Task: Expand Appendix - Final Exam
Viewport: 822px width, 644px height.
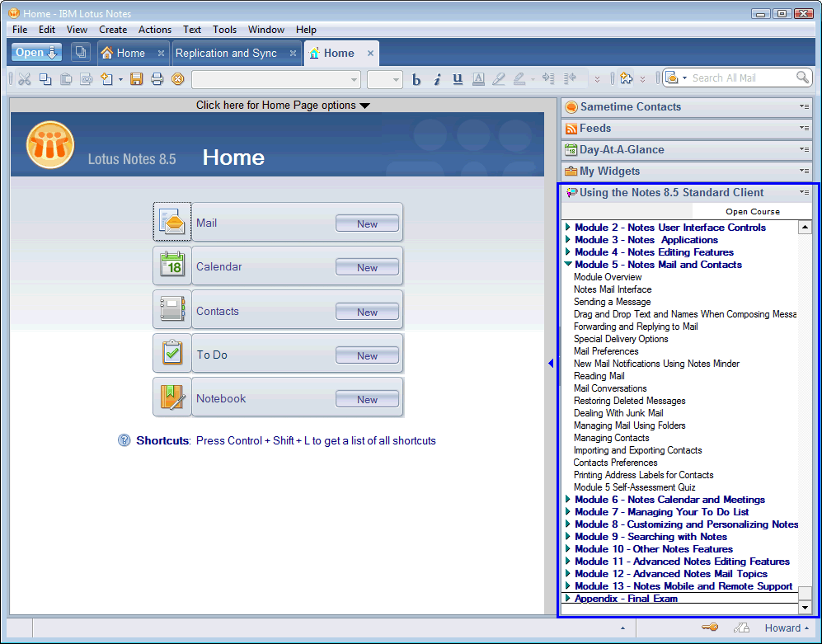Action: click(x=568, y=599)
